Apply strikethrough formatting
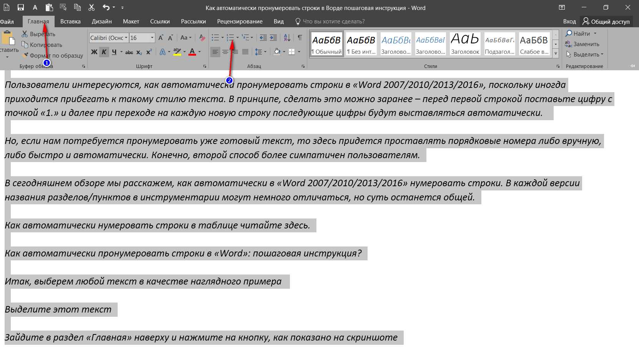This screenshot has width=639, height=364. tap(129, 52)
